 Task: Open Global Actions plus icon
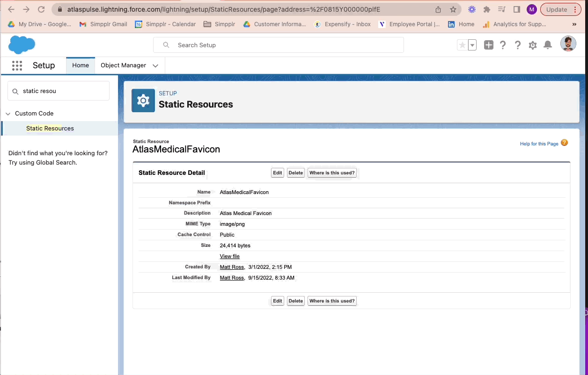488,45
